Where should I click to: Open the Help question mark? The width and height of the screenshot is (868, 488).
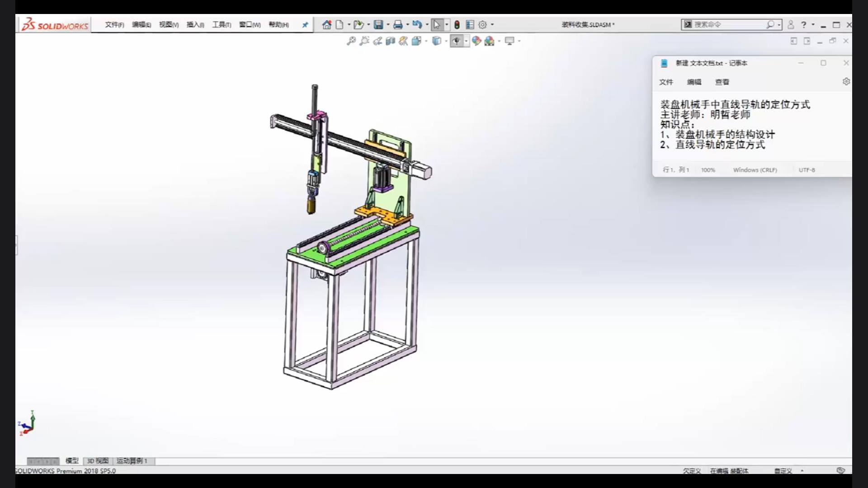[x=804, y=25]
